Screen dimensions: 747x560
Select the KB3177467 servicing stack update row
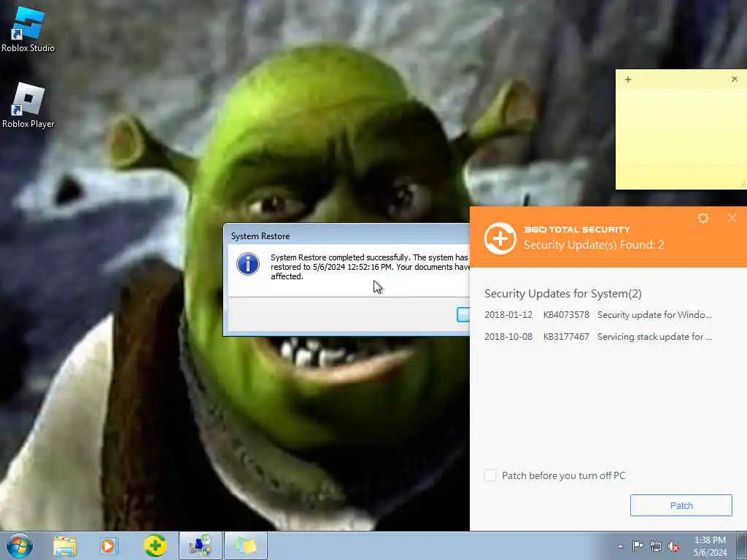coord(598,337)
